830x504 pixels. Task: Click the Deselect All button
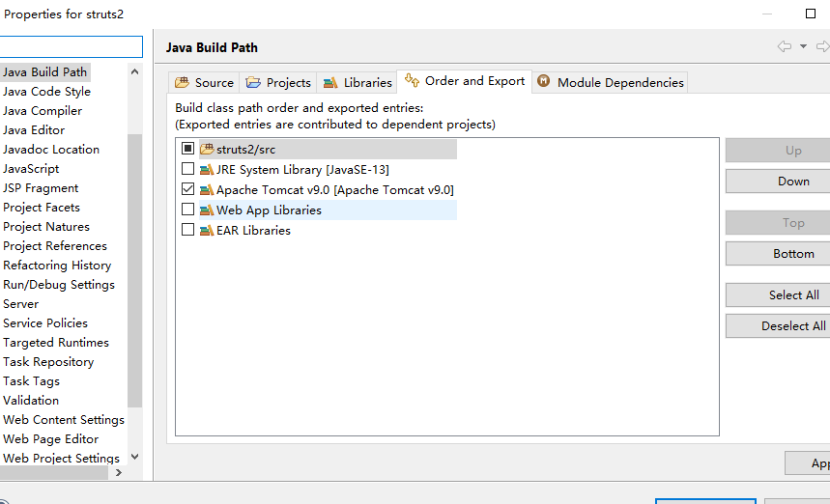[778, 326]
